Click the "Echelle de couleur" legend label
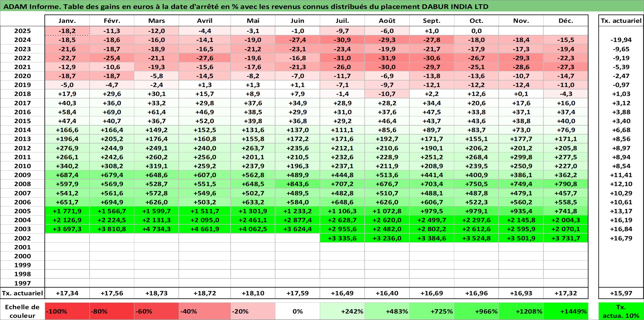This screenshot has width=644, height=320. pos(23,311)
